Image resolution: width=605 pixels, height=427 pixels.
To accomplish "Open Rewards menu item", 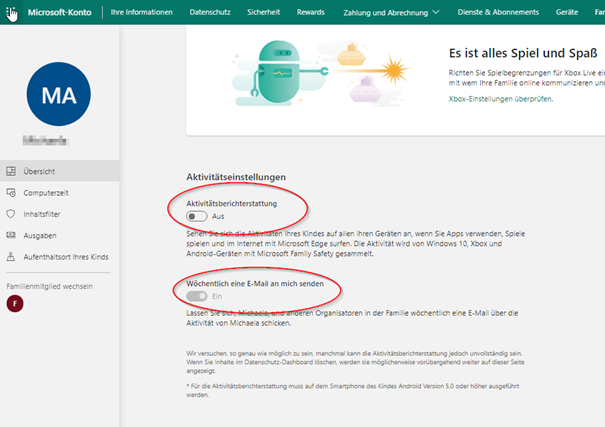I will click(x=311, y=12).
